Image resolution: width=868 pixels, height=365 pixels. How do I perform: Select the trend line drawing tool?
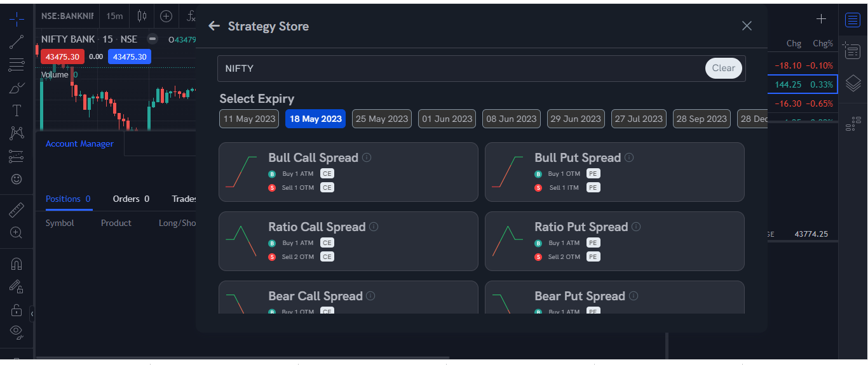[17, 42]
